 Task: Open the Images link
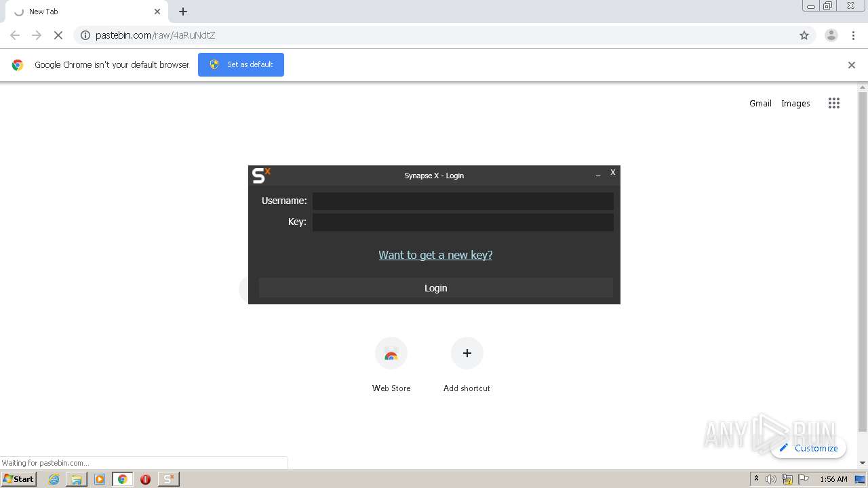click(795, 103)
